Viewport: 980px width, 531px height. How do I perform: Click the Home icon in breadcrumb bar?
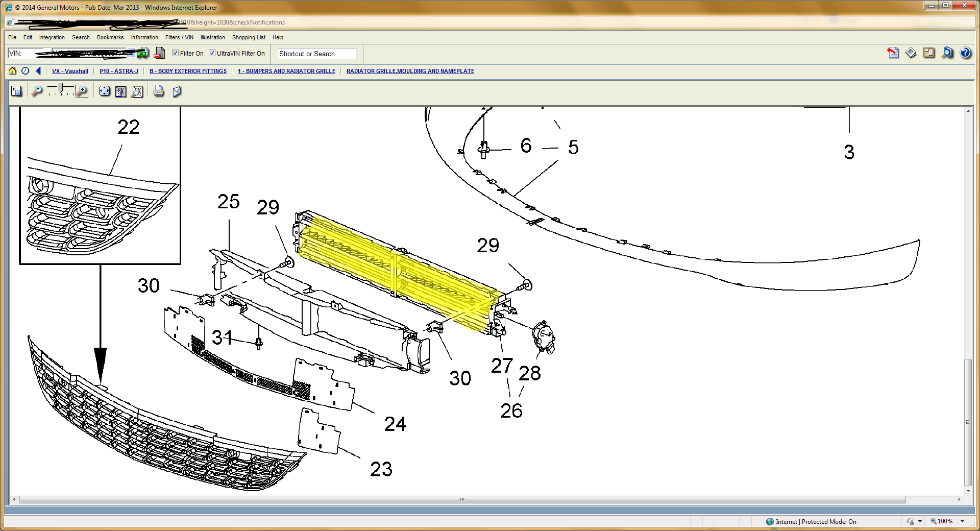tap(12, 71)
